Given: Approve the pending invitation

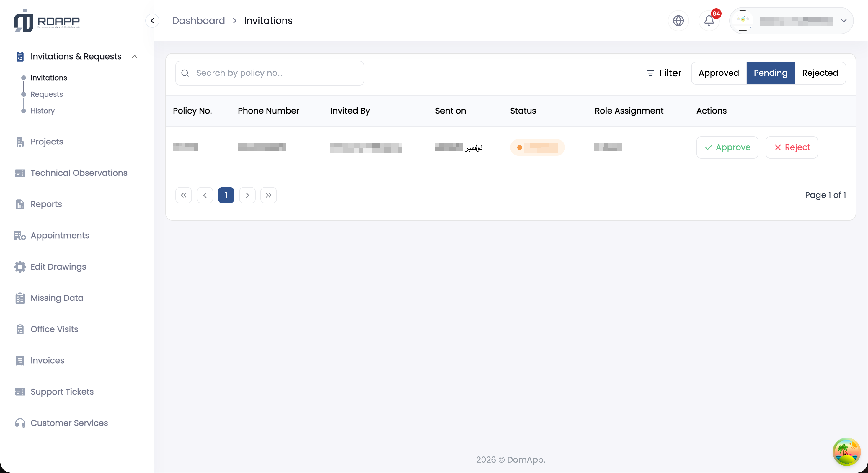Looking at the screenshot, I should 727,147.
